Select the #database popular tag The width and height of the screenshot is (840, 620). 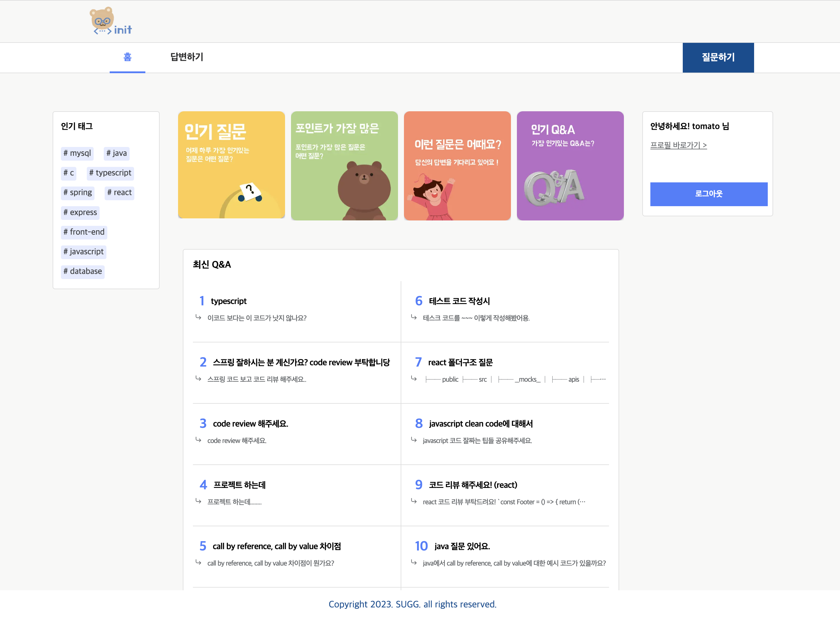pos(83,271)
